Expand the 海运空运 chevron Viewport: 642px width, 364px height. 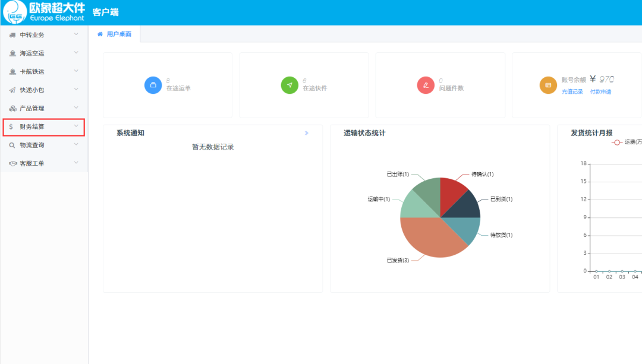[x=76, y=53]
